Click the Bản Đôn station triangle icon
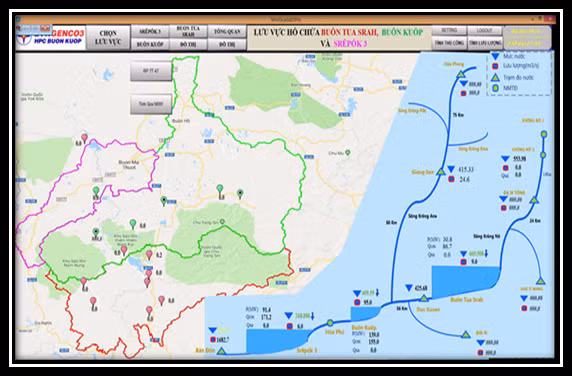 (x=221, y=351)
